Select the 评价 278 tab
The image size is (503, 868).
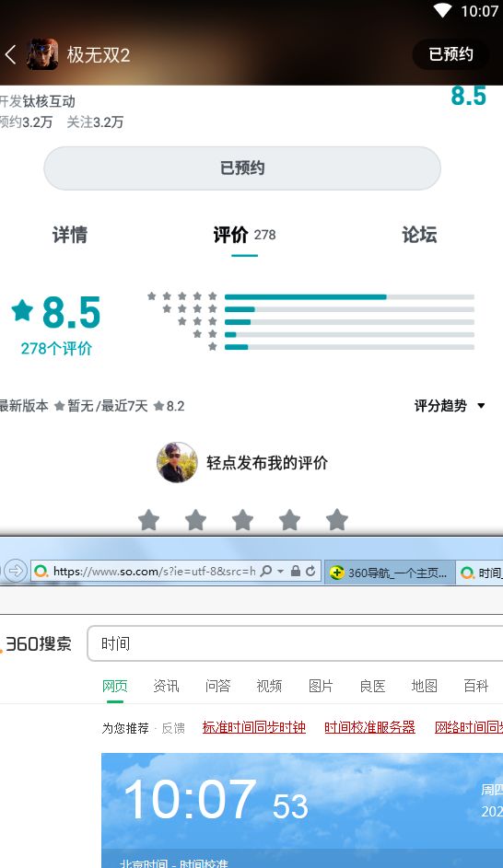(x=244, y=235)
